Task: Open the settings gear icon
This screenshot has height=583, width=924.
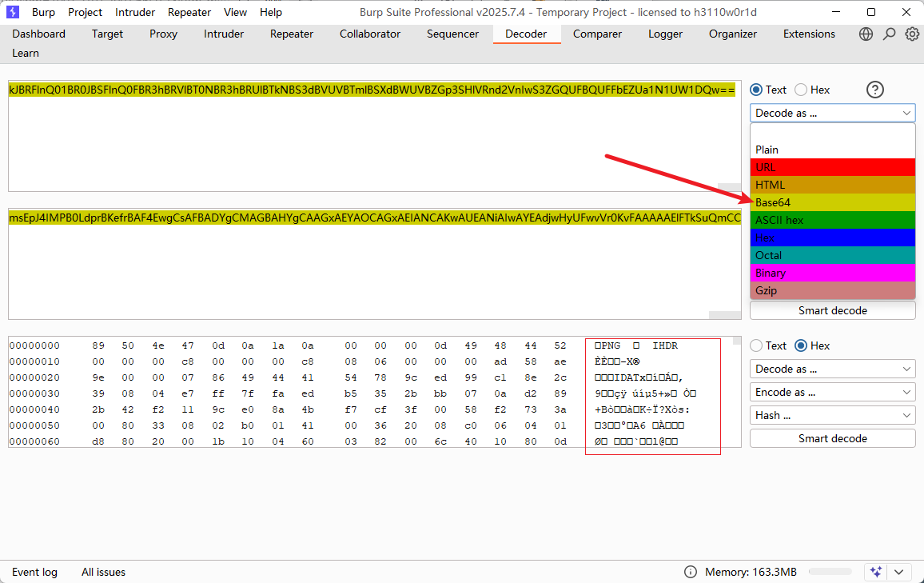Action: pos(912,34)
